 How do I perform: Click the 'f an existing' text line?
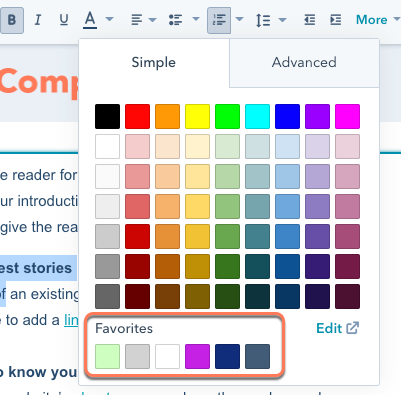tap(39, 294)
